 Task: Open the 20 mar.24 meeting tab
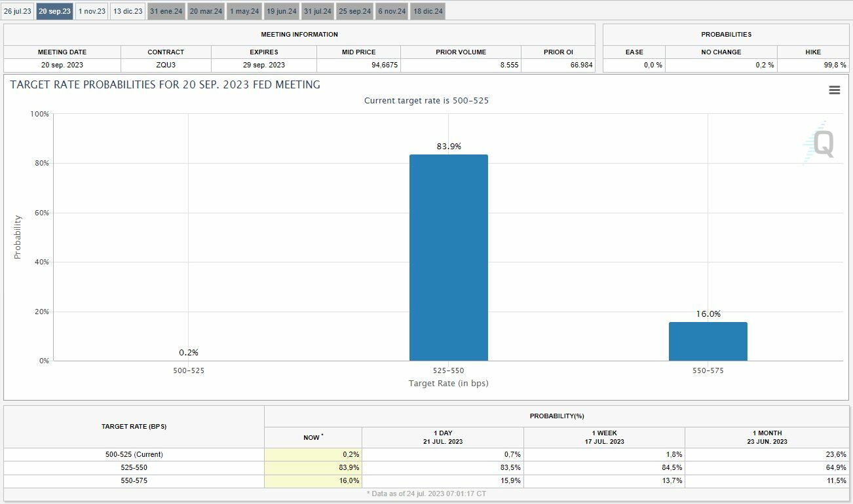pyautogui.click(x=206, y=11)
